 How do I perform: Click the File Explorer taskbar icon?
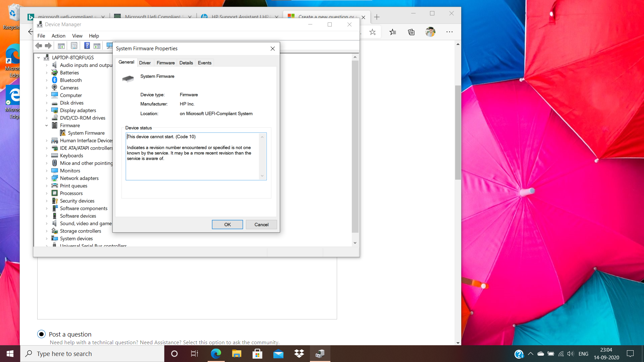click(x=236, y=353)
